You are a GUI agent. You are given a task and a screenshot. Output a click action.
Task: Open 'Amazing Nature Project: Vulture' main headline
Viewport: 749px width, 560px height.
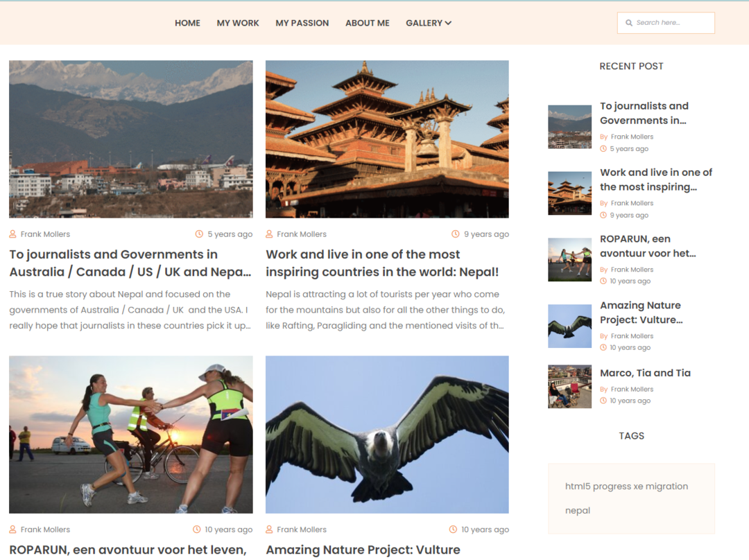coord(363,550)
